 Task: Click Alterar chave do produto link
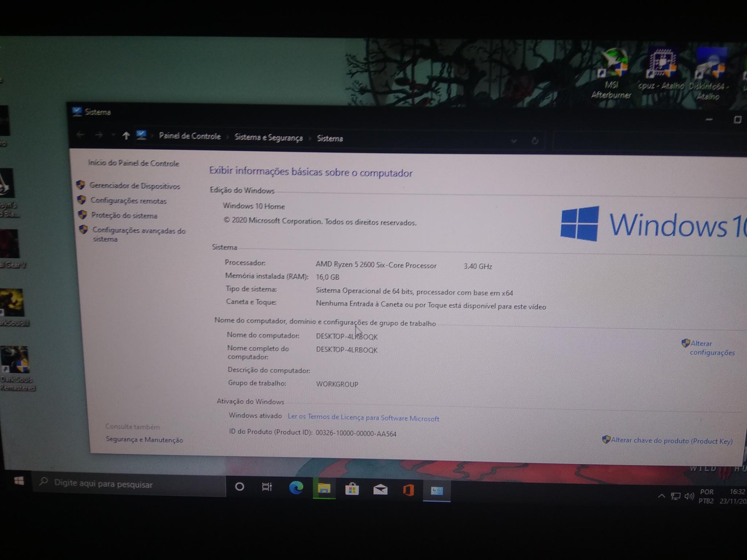coord(671,441)
